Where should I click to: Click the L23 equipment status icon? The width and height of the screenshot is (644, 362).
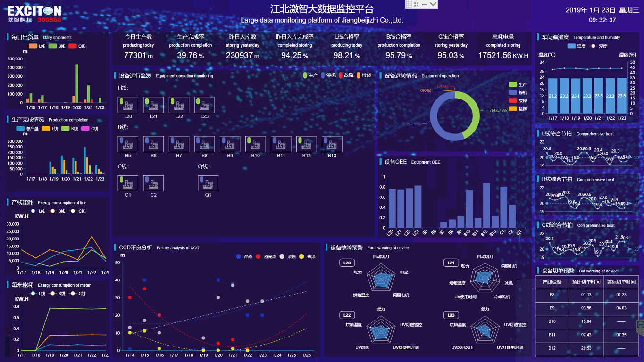pyautogui.click(x=204, y=105)
